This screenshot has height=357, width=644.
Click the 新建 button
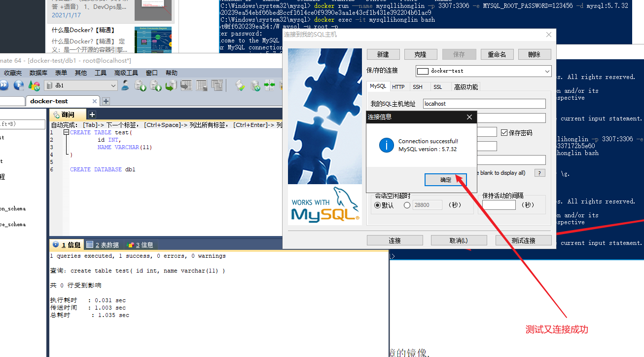383,54
